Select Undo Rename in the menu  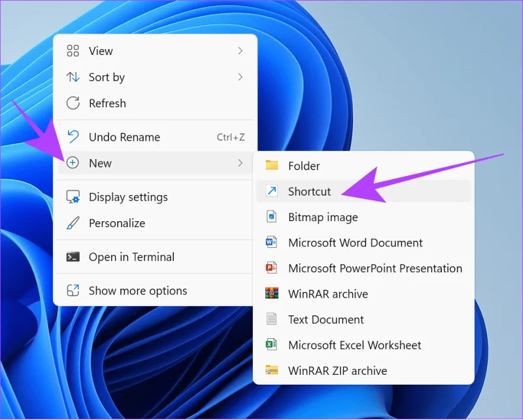click(155, 137)
